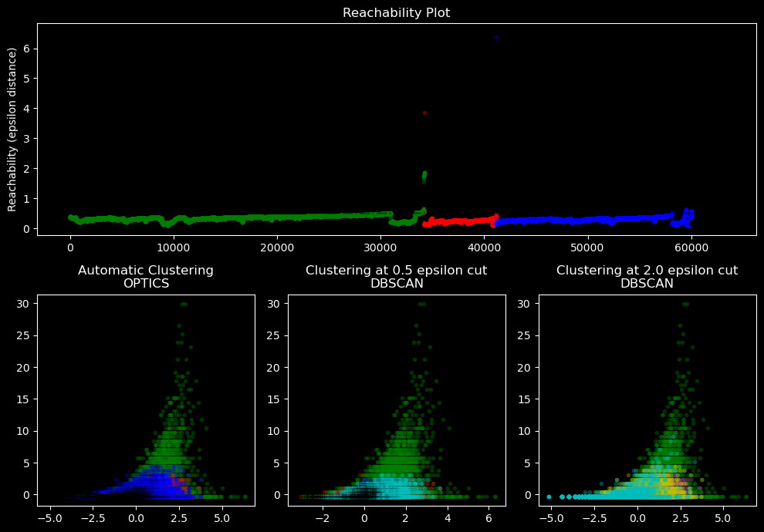Click the "Automatic Clustering OPTICS" subplot title
The image size is (764, 532).
146,277
